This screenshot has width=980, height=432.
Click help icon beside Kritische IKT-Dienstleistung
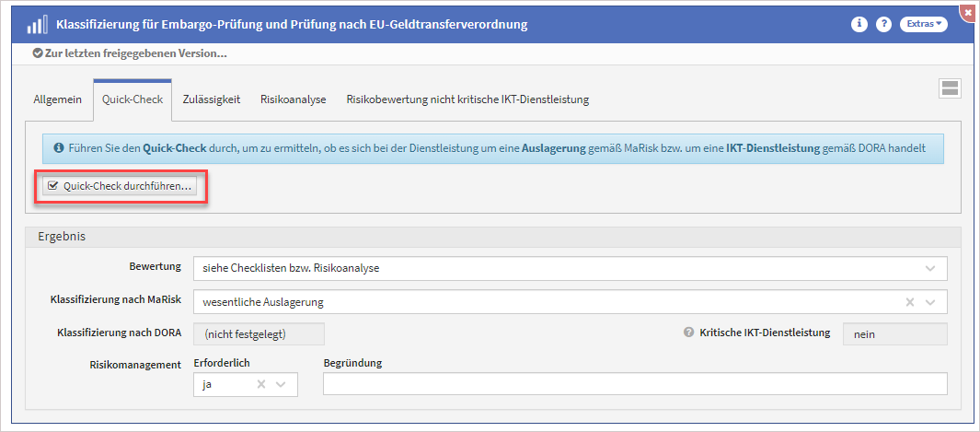click(x=688, y=333)
